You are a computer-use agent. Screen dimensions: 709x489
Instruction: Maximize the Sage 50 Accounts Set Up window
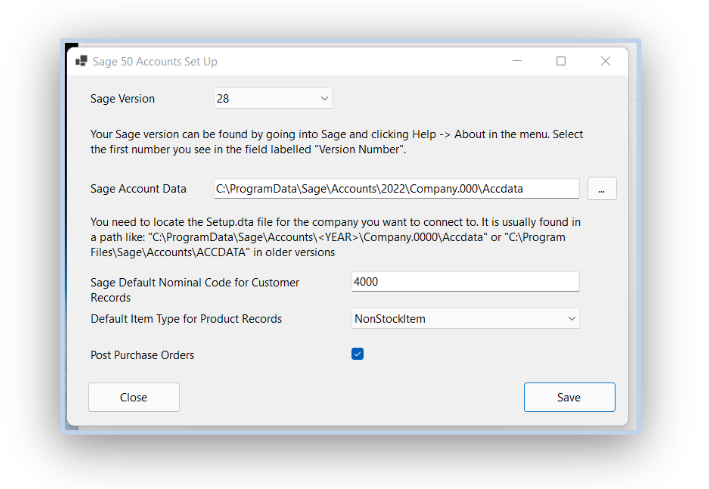point(561,61)
